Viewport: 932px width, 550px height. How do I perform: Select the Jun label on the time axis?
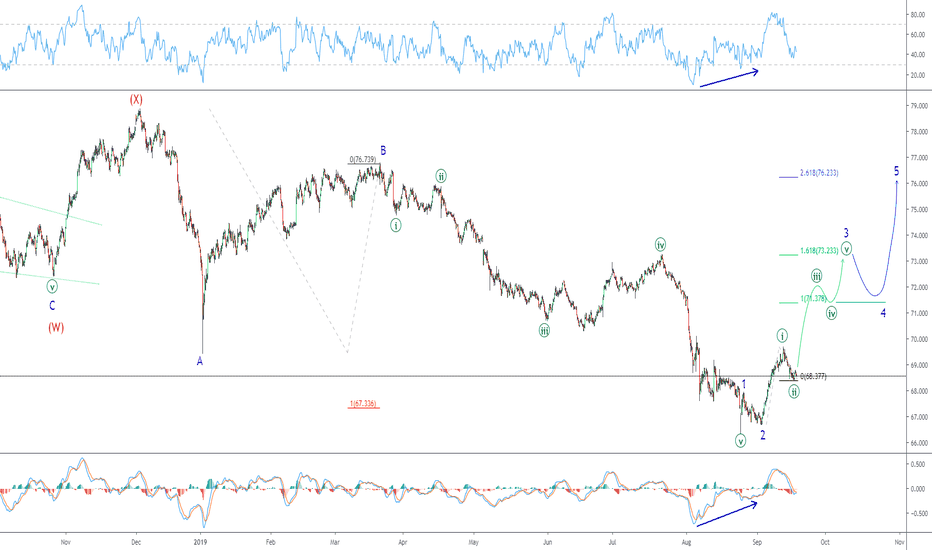coord(547,542)
